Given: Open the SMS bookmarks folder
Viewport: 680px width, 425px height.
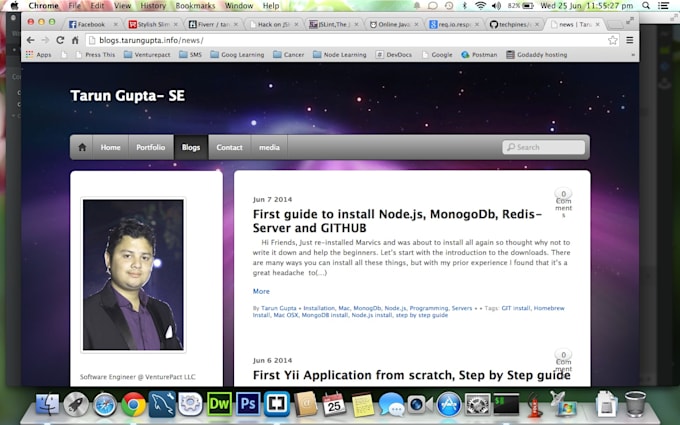Looking at the screenshot, I should [190, 55].
